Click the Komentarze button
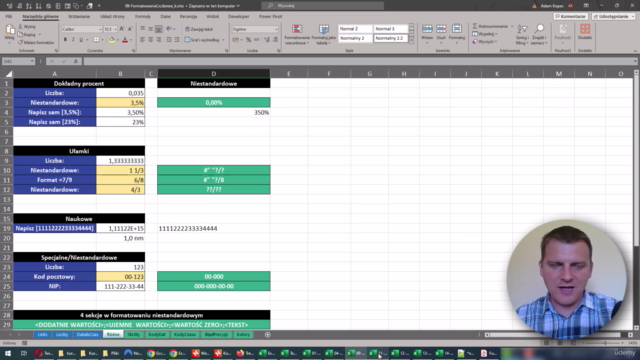Screen dimensions: 640x360 [571, 16]
